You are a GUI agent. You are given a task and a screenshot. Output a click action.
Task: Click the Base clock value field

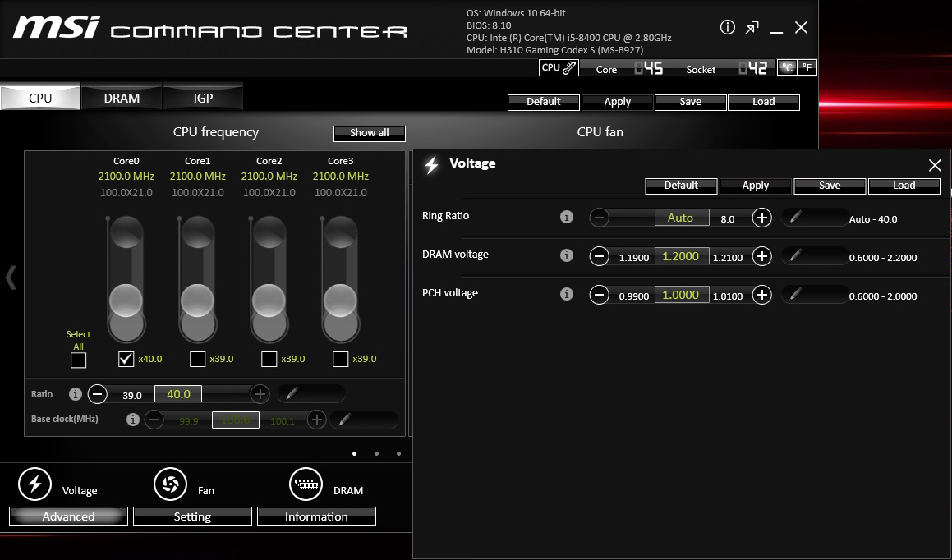click(x=236, y=420)
